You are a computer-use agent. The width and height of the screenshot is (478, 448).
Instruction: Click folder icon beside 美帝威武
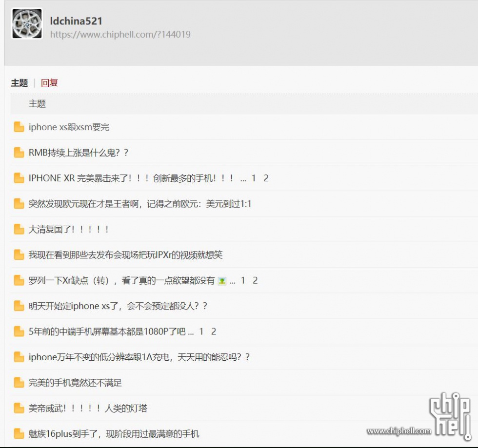[19, 409]
